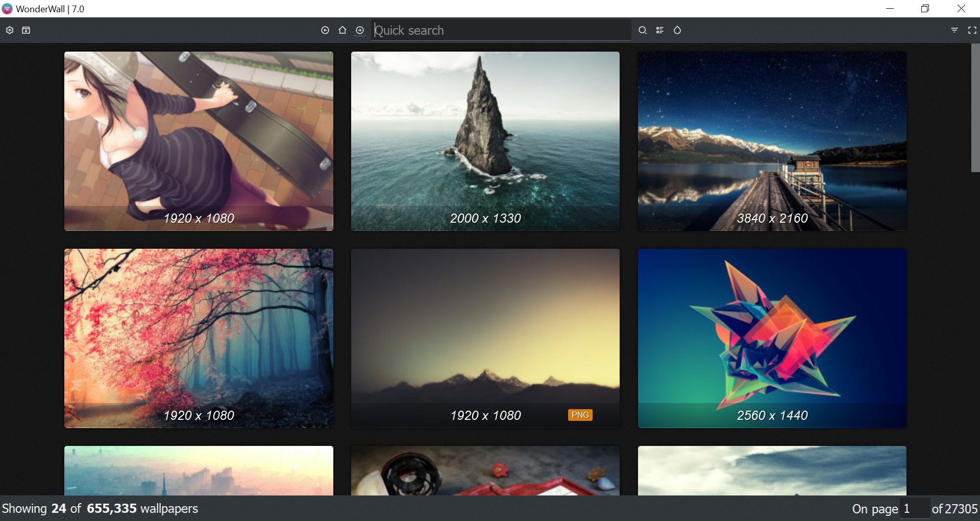Image resolution: width=980 pixels, height=521 pixels.
Task: Click the Quick search input field
Action: point(500,30)
